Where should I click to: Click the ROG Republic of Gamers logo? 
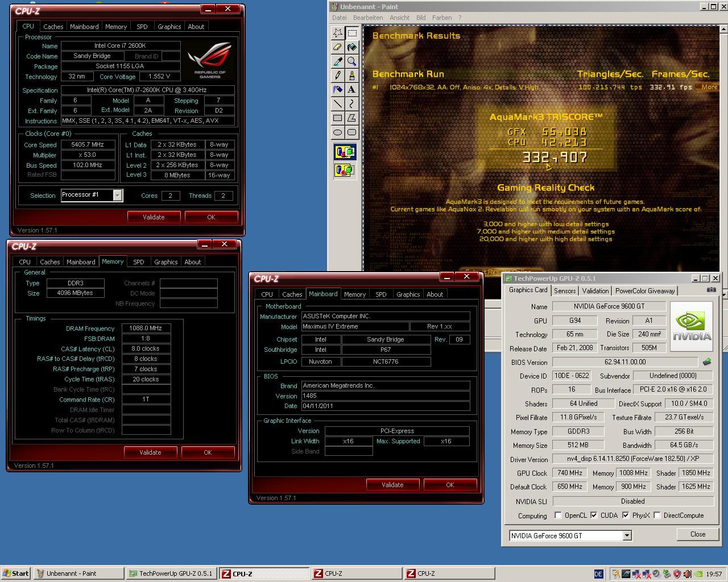tap(210, 60)
